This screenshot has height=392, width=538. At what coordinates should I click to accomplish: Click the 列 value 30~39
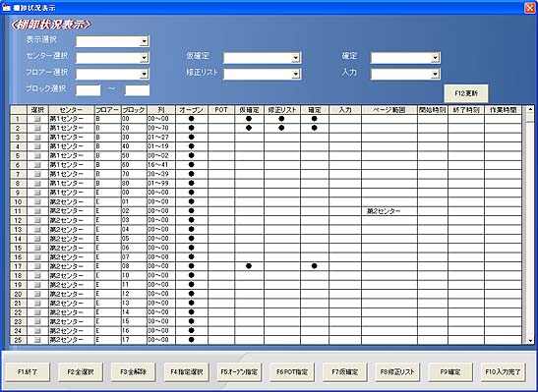tap(158, 175)
